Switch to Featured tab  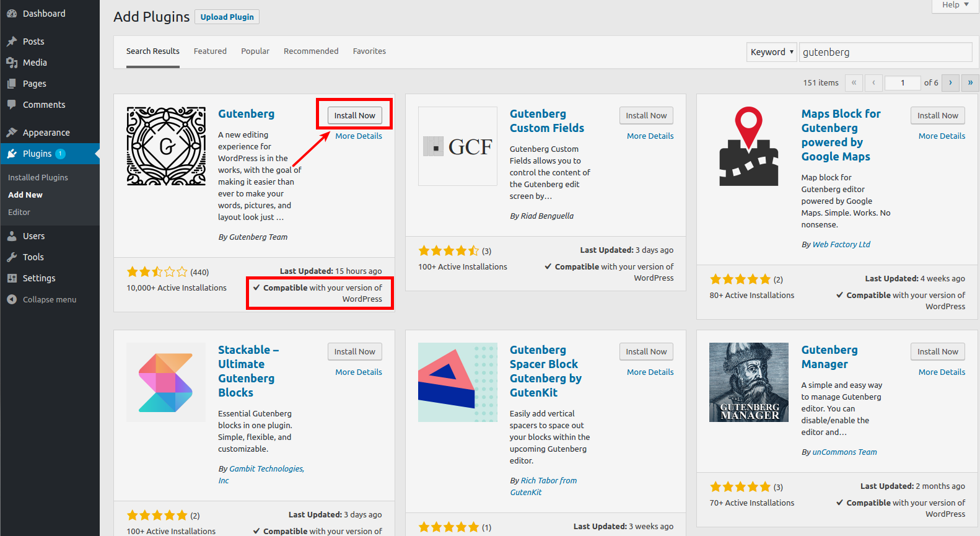tap(210, 51)
